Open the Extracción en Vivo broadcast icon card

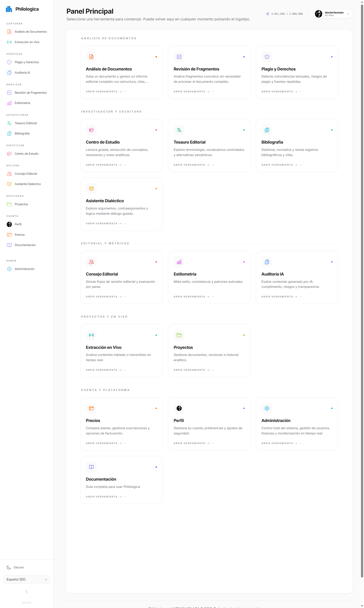[x=91, y=335]
